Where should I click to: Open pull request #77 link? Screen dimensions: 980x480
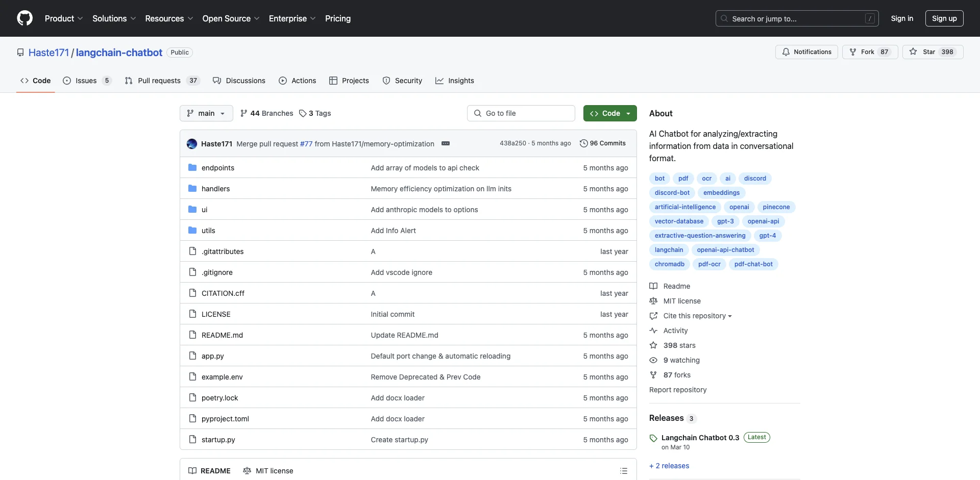[306, 144]
